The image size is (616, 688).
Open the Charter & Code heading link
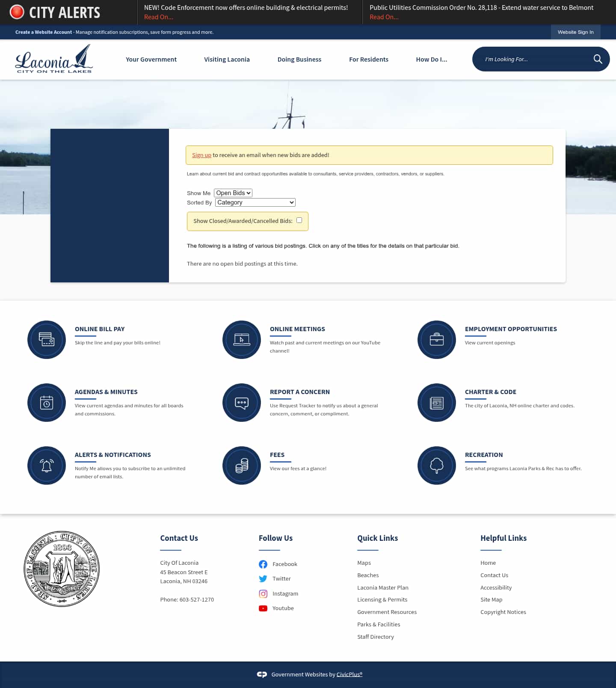pyautogui.click(x=491, y=392)
